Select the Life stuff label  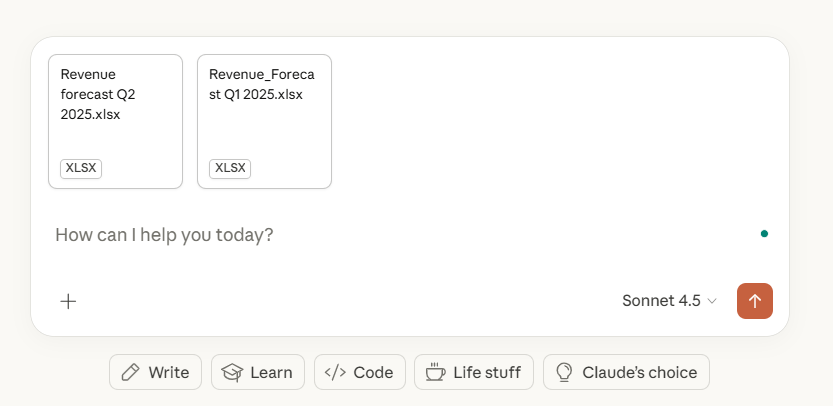pyautogui.click(x=487, y=373)
